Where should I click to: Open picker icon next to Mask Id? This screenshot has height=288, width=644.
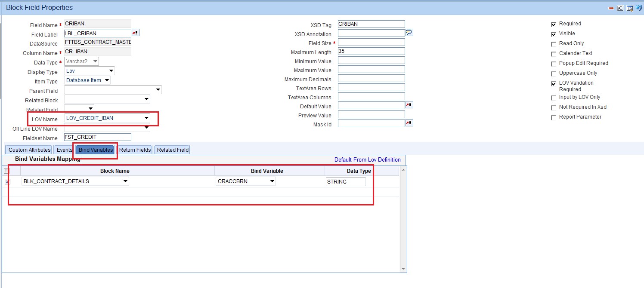(x=409, y=123)
